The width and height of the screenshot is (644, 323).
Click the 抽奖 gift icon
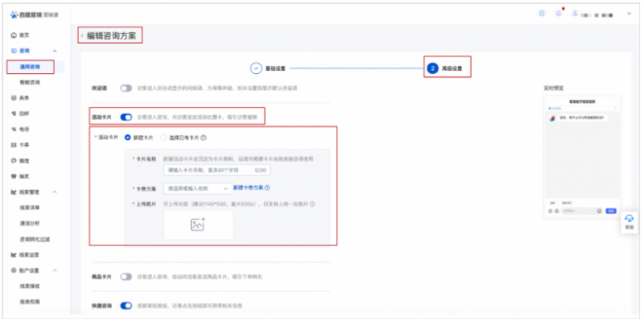[14, 176]
